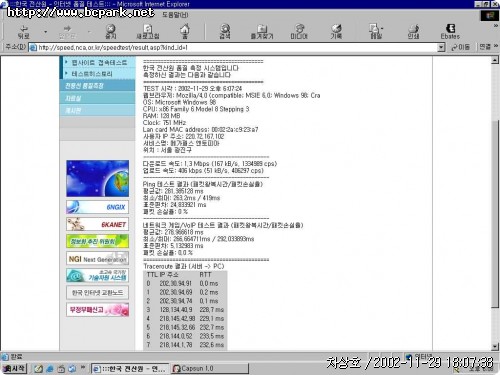Viewport: 500px width, 375px height.
Task: Click the TEST 시각 2002-11-29 line
Action: pyautogui.click(x=193, y=88)
